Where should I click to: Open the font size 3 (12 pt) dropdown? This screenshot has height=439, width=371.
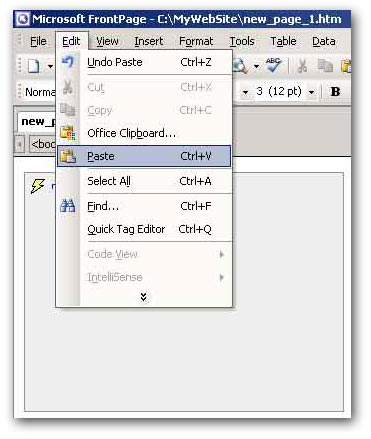[312, 92]
